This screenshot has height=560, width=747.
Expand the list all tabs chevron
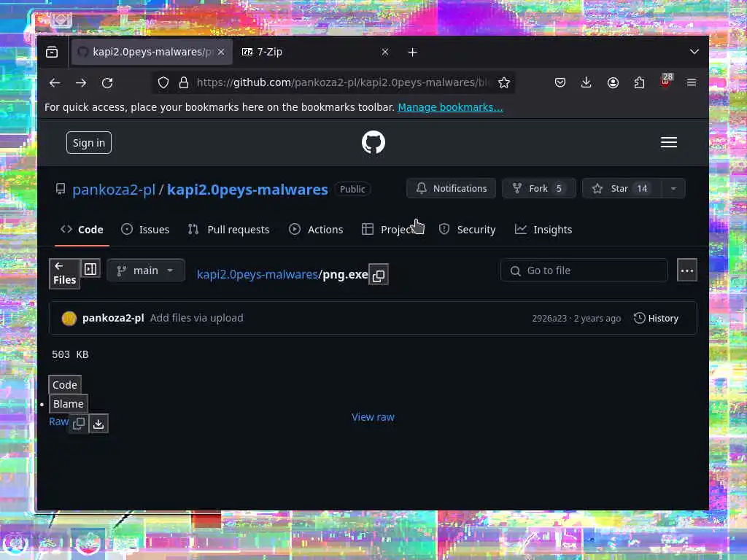[694, 52]
